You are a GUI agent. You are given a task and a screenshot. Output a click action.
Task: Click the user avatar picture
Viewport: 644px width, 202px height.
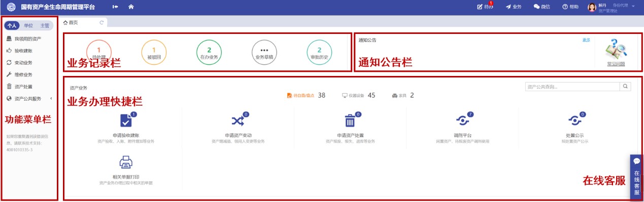(x=592, y=7)
